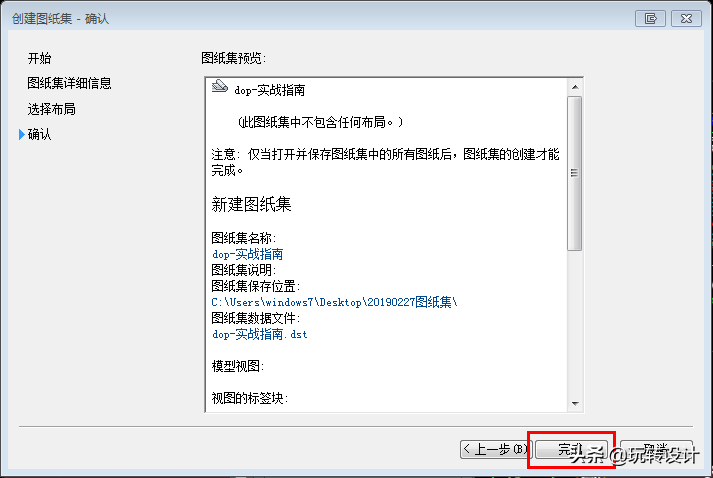Click the 完成 finish button
713x478 pixels.
click(572, 450)
